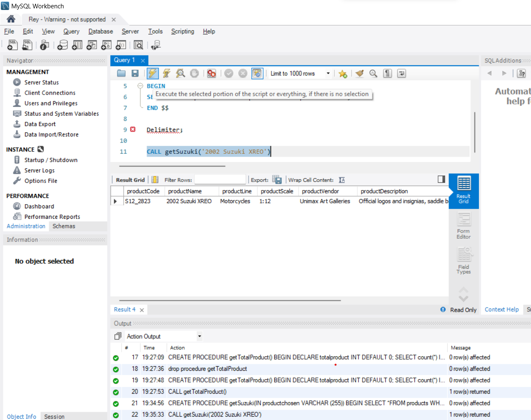
Task: Save the script to a file
Action: point(135,73)
